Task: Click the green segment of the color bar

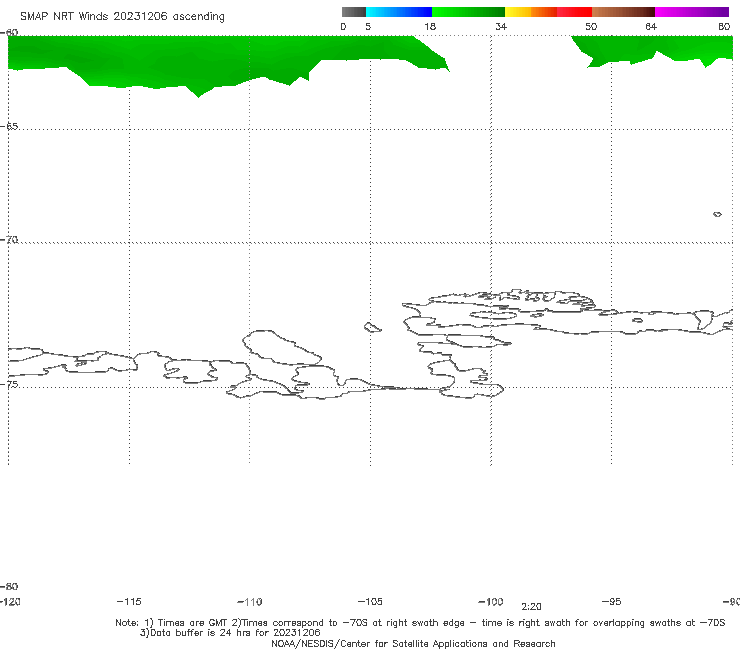Action: pyautogui.click(x=468, y=12)
